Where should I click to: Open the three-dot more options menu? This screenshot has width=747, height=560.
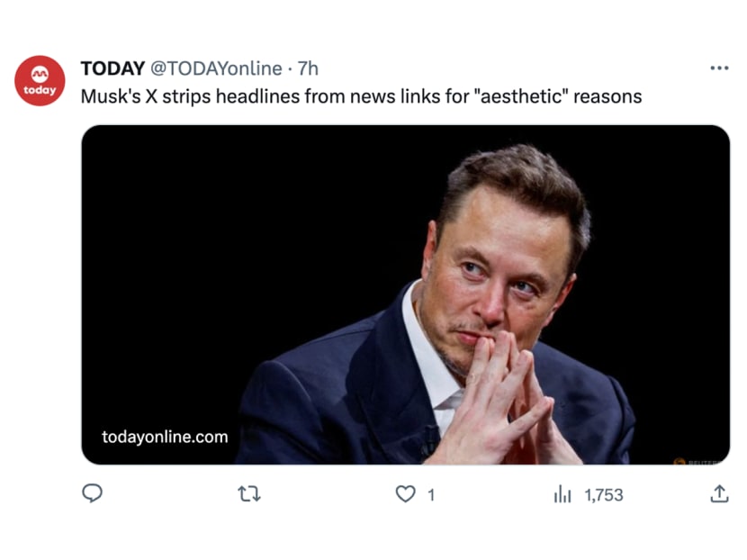coord(719,68)
